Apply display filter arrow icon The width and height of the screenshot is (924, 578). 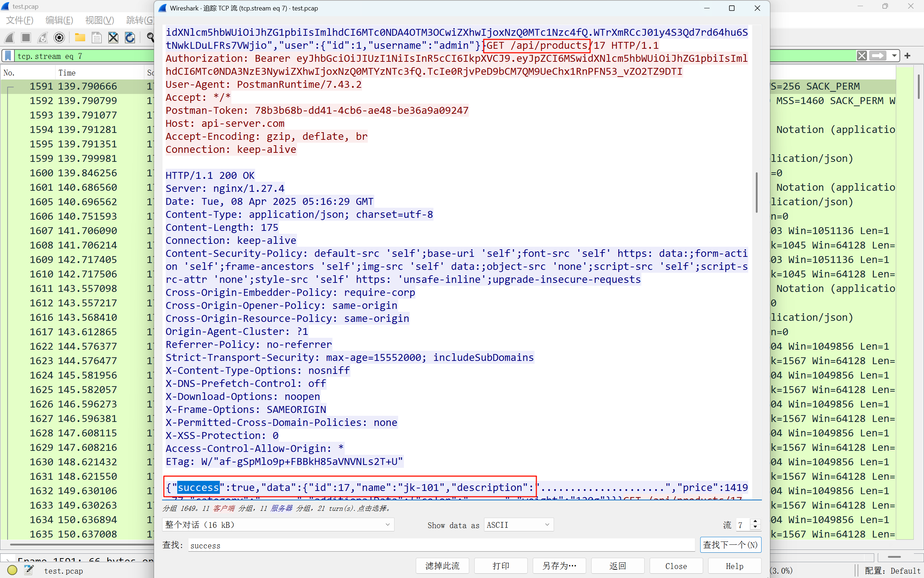[x=877, y=56]
